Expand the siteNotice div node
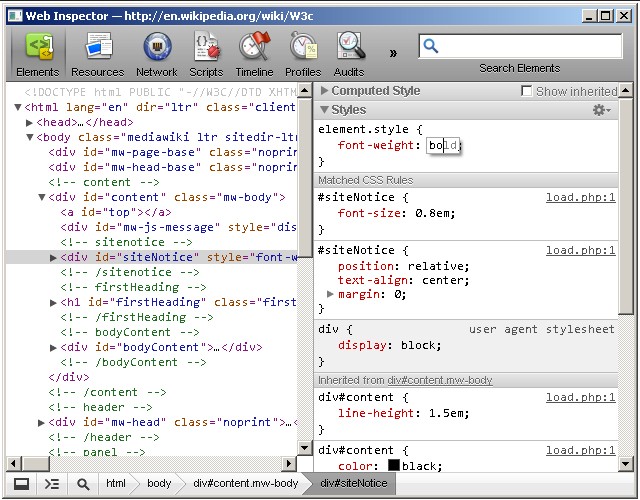This screenshot has height=500, width=640. [x=53, y=258]
